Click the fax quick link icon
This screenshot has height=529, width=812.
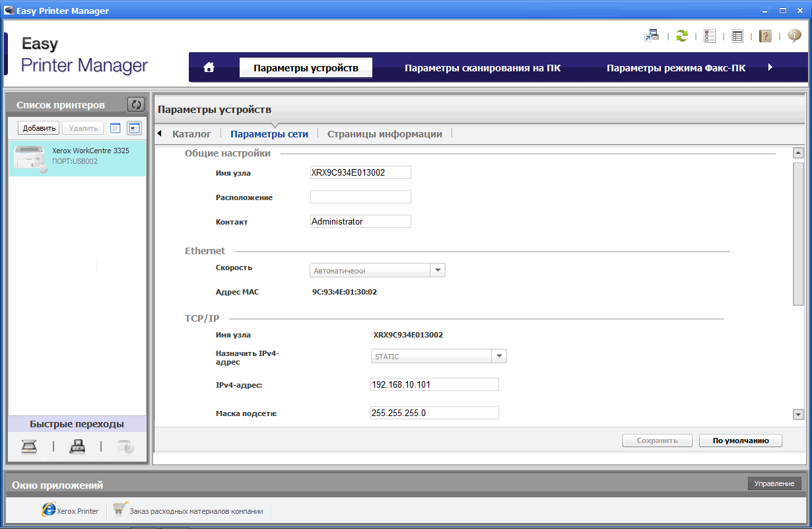coord(77,447)
